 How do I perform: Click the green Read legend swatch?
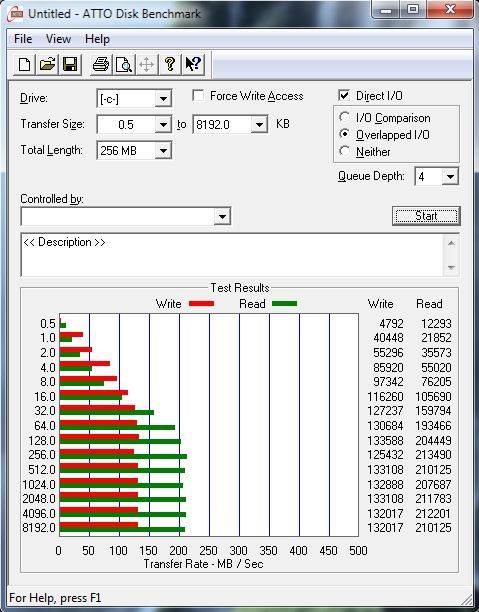(285, 304)
